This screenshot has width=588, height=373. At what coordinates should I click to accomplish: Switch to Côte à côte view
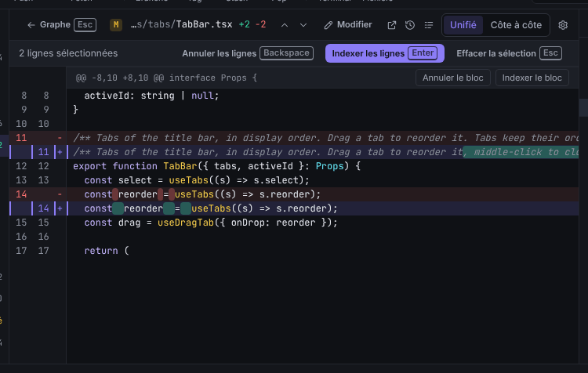(x=516, y=25)
